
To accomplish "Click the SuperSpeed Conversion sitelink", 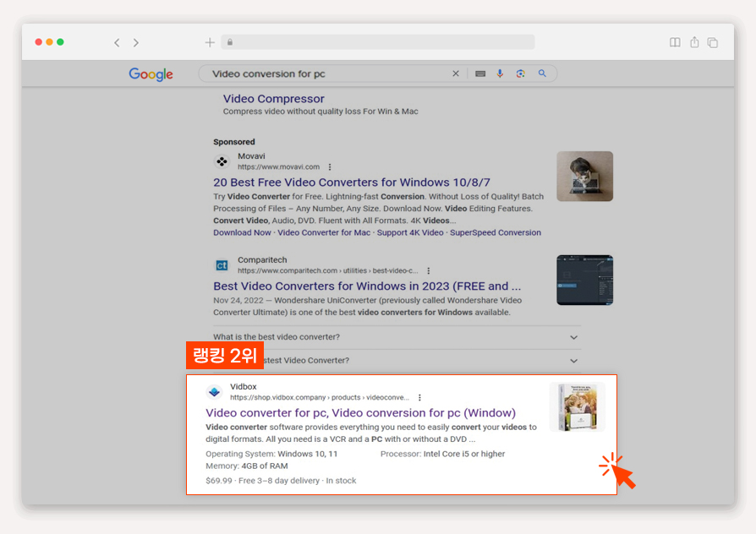I will (496, 232).
